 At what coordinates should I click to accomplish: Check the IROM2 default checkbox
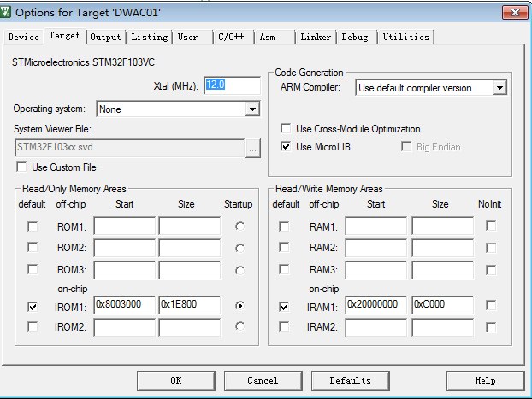coord(33,326)
